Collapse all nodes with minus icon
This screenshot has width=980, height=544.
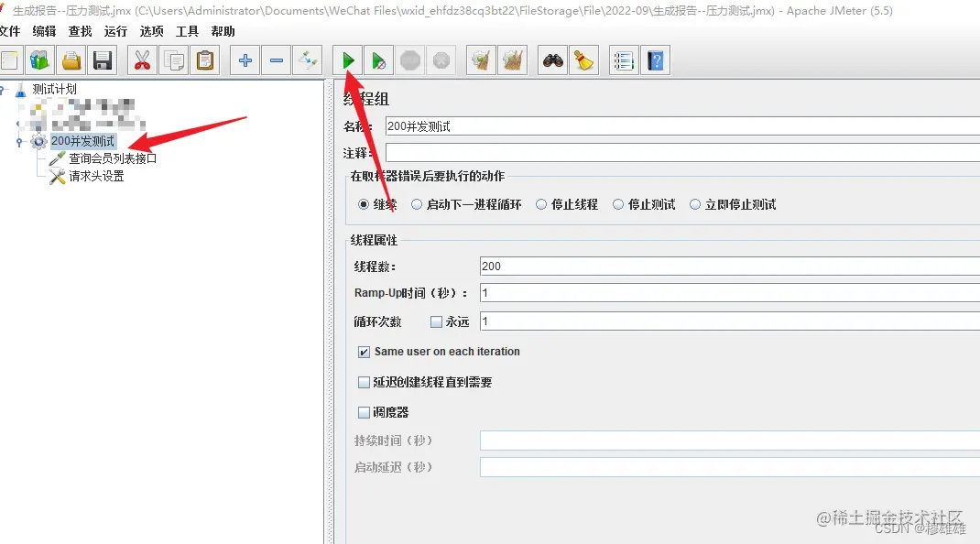point(277,60)
